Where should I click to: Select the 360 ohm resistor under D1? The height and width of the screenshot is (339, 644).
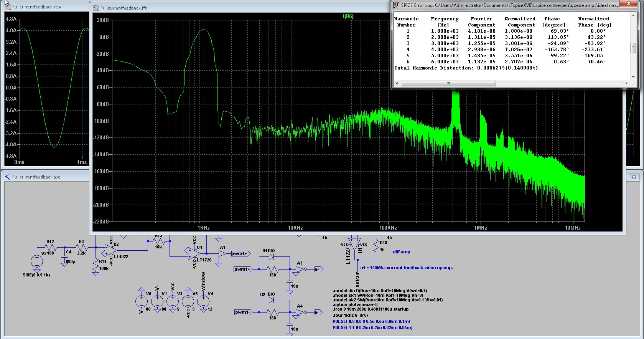pos(272,269)
